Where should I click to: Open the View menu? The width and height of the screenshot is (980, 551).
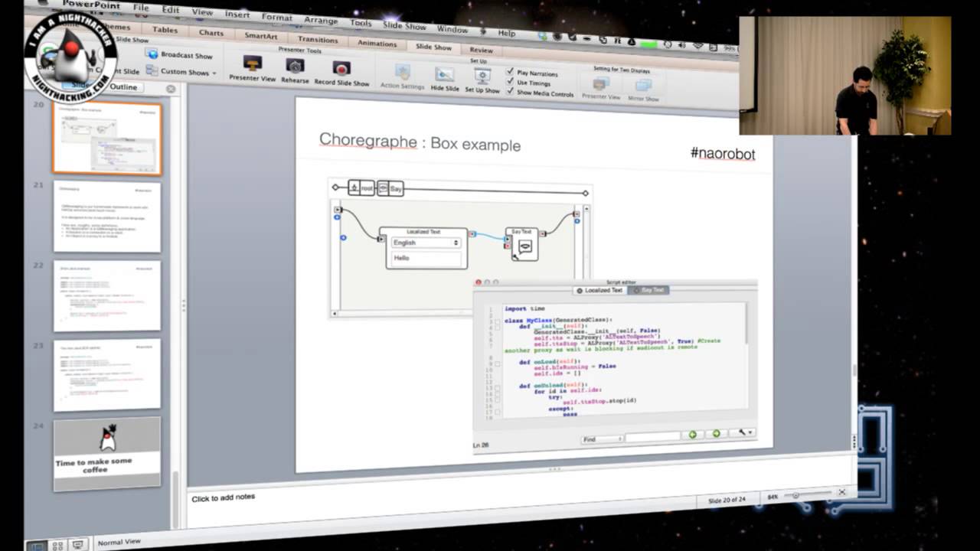coord(202,12)
